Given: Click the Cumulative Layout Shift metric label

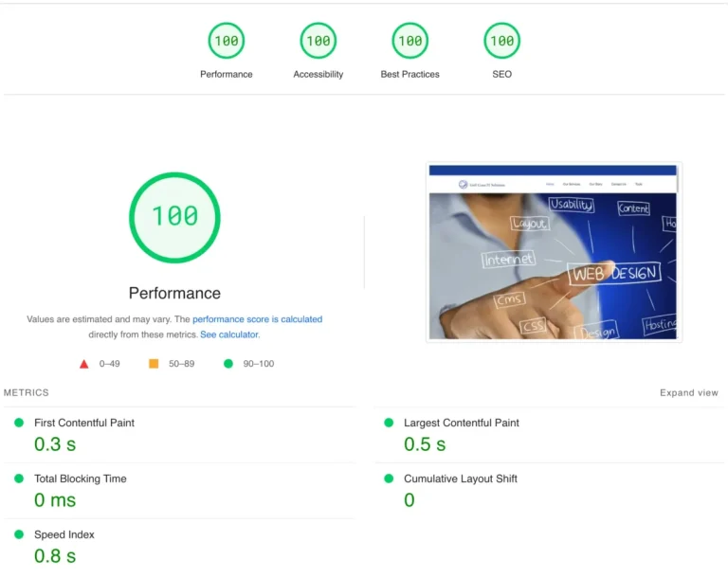Looking at the screenshot, I should pos(460,479).
